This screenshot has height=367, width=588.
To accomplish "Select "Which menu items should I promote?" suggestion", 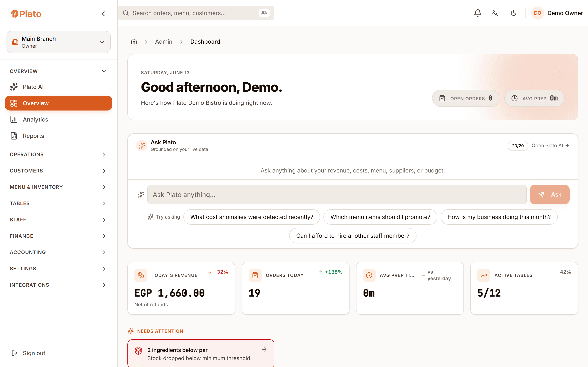I will point(380,217).
